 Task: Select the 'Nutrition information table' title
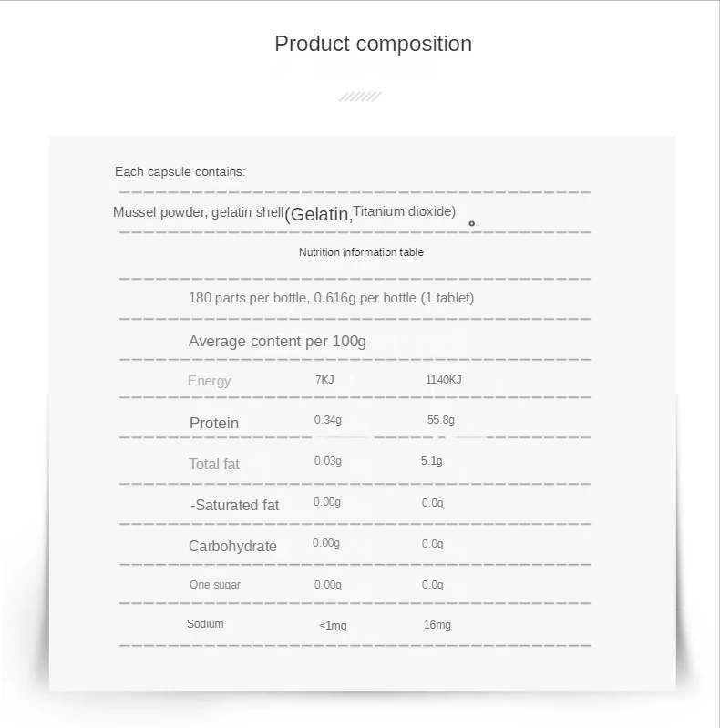tap(361, 252)
